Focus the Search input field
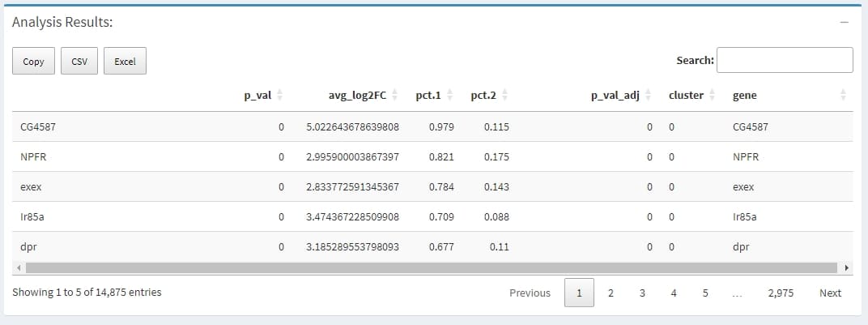The width and height of the screenshot is (868, 325). click(x=785, y=60)
